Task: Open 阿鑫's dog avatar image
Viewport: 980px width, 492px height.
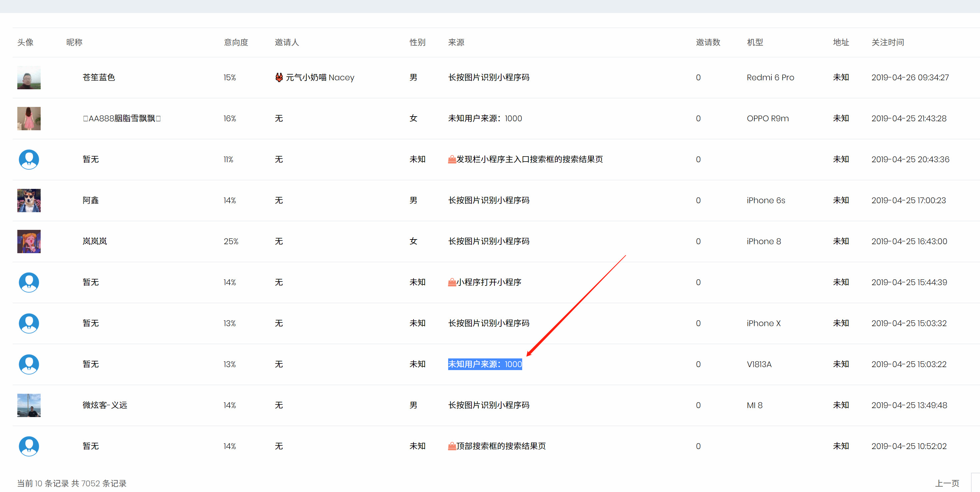Action: (x=29, y=201)
